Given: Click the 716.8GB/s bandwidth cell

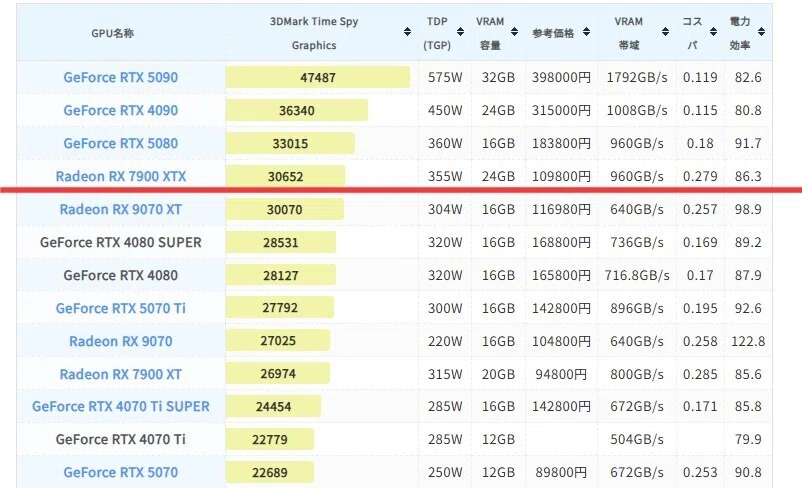Looking at the screenshot, I should coord(637,275).
